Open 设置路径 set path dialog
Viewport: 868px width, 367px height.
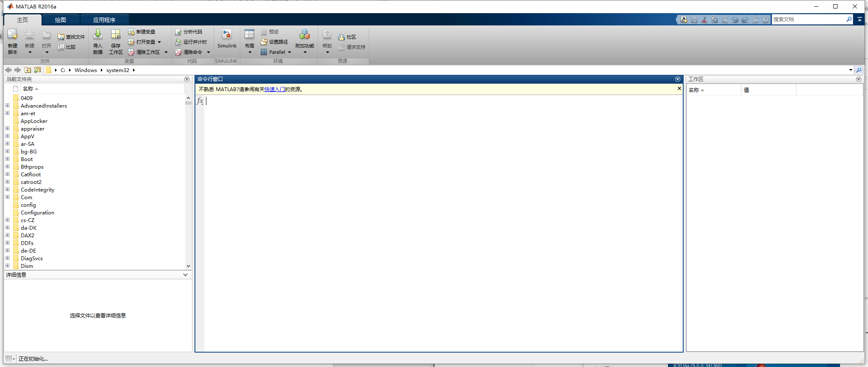tap(274, 42)
